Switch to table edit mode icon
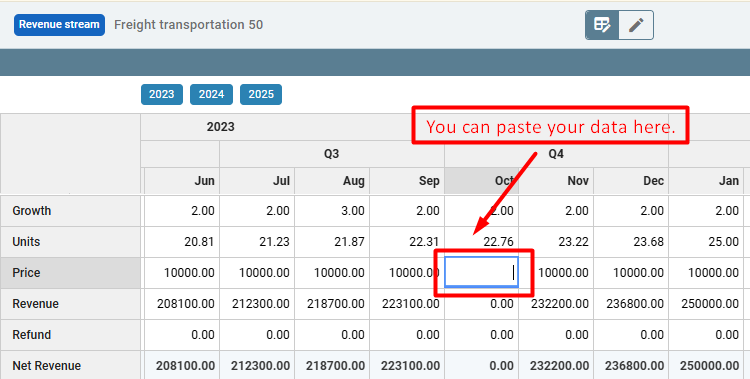 [x=602, y=25]
